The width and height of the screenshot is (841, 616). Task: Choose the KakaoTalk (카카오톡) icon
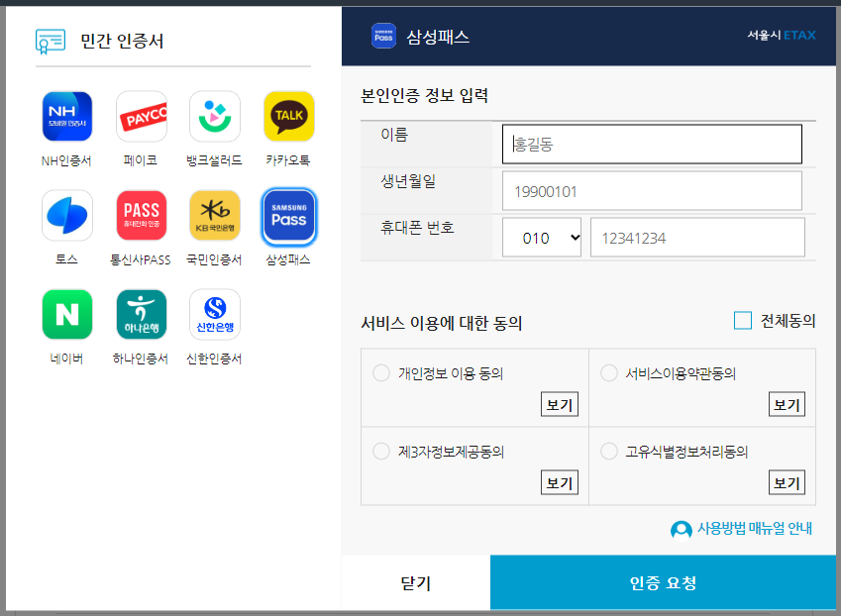[x=289, y=116]
